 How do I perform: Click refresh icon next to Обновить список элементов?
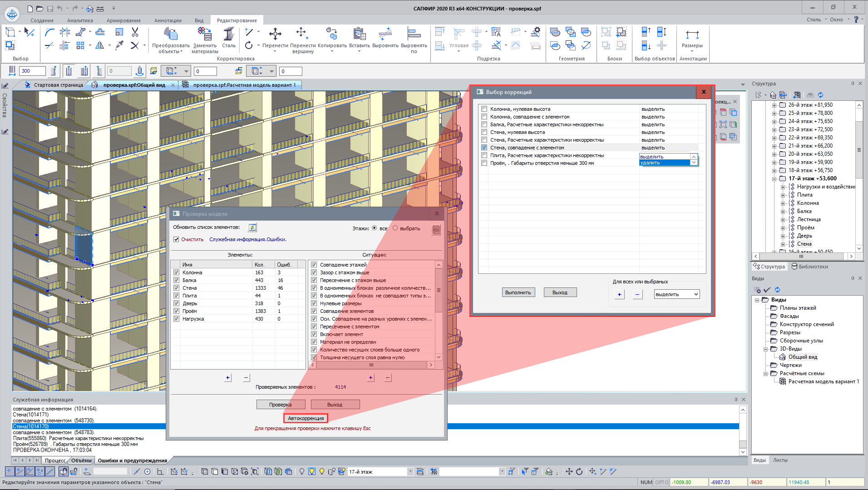coord(252,228)
